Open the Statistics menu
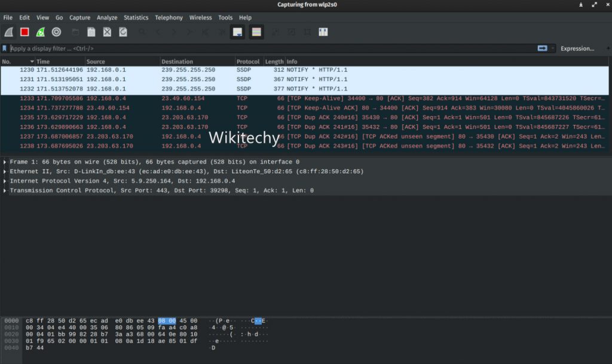Screen dimensions: 612x364 point(136,17)
